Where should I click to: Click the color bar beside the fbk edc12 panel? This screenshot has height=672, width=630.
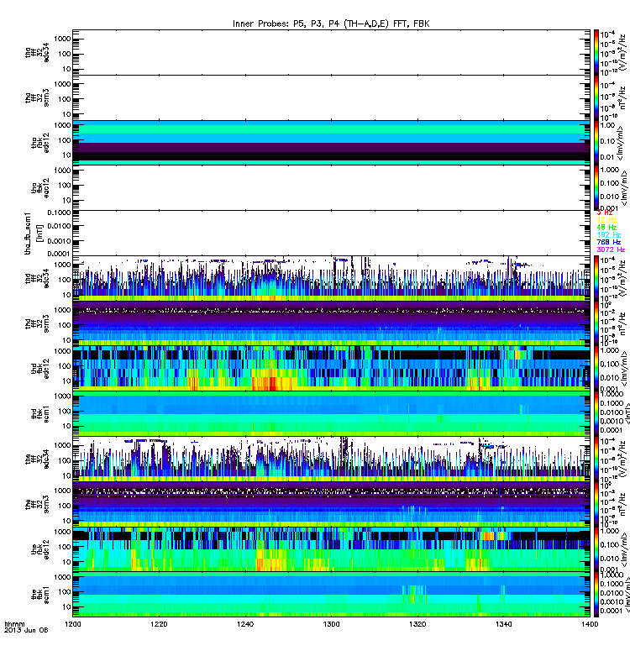596,549
